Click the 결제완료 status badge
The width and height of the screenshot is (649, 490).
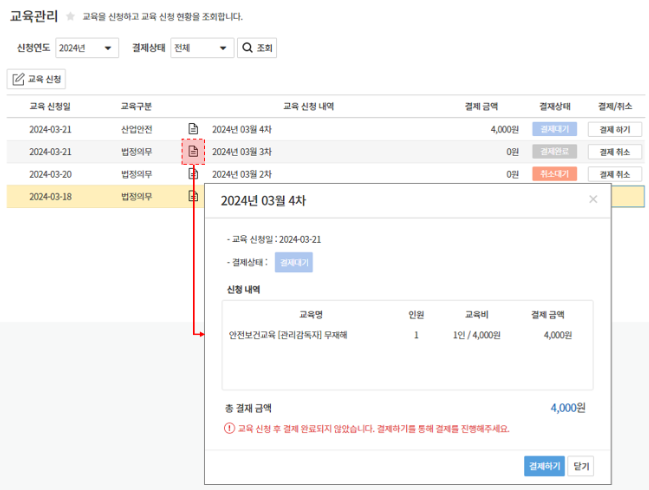point(555,152)
